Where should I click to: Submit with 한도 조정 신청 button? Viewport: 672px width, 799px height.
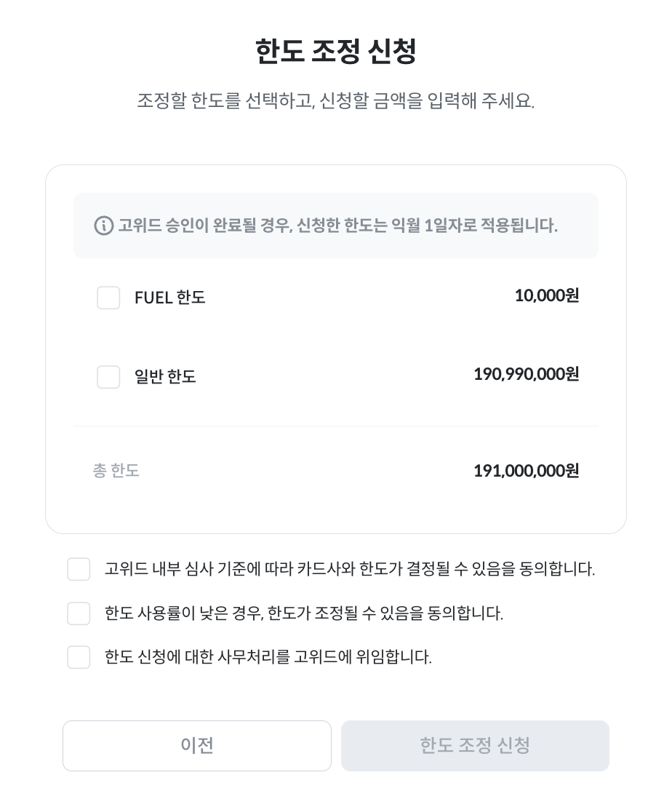(474, 745)
